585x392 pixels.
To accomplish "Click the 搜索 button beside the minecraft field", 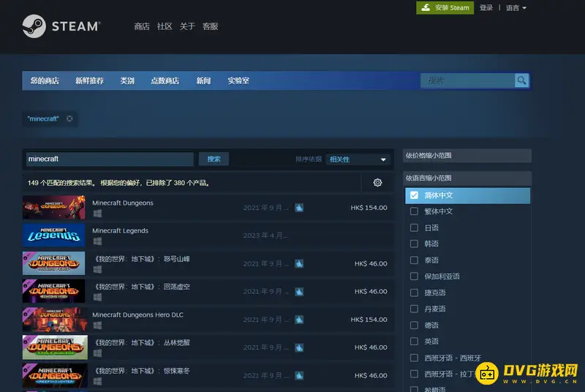I will pyautogui.click(x=214, y=159).
